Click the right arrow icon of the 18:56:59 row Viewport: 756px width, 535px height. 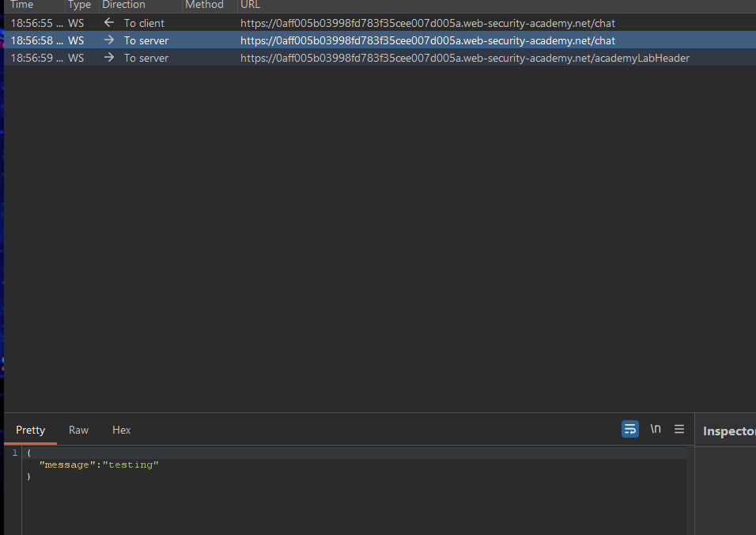coord(109,58)
